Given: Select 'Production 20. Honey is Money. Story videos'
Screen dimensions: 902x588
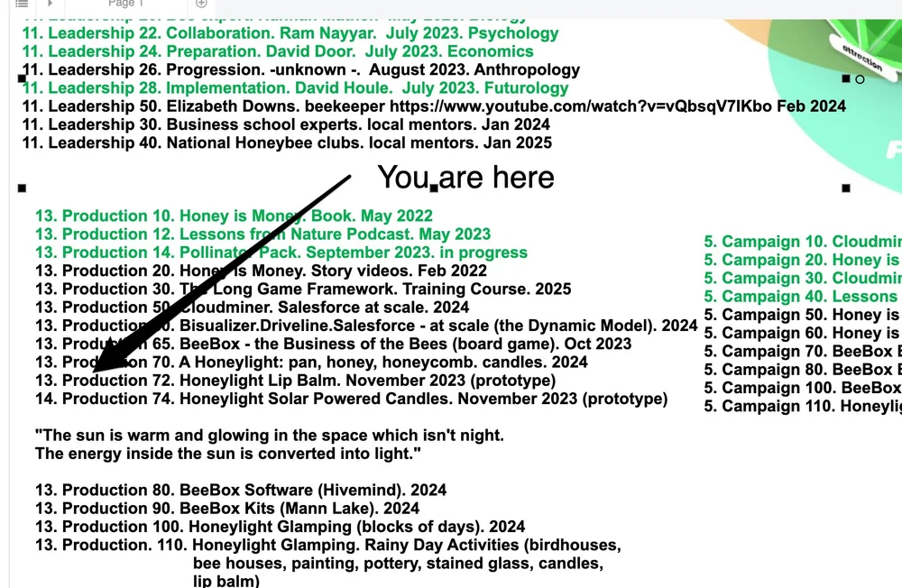Looking at the screenshot, I should click(x=261, y=271).
